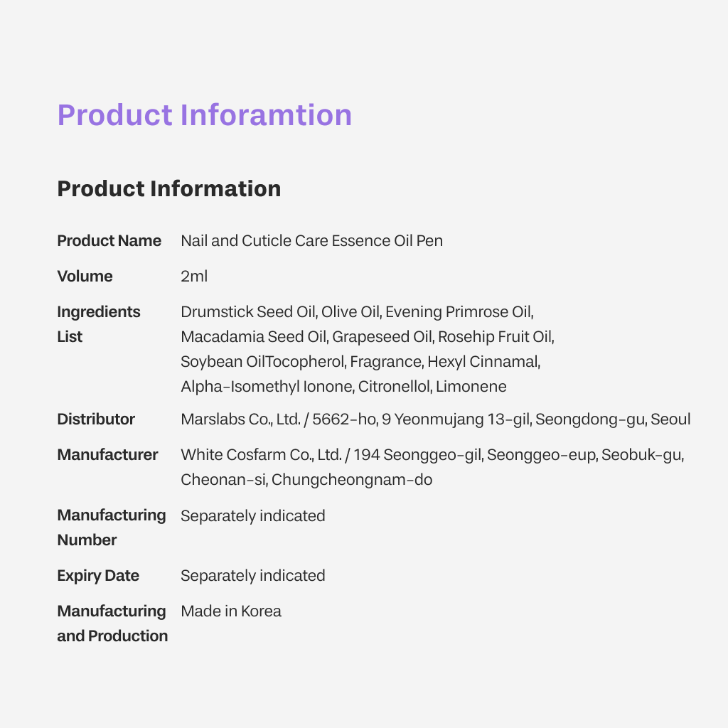
Task: Click the 'Distributor' label
Action: [x=96, y=419]
